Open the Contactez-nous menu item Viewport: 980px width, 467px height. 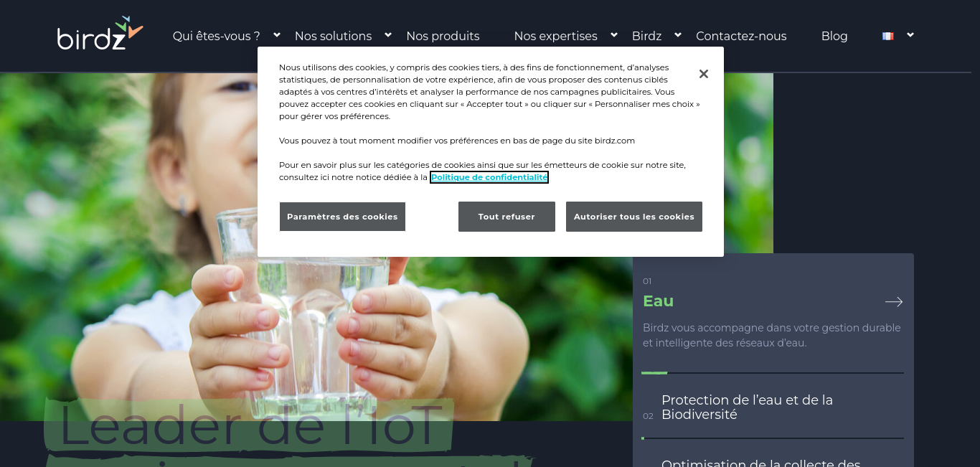[741, 36]
